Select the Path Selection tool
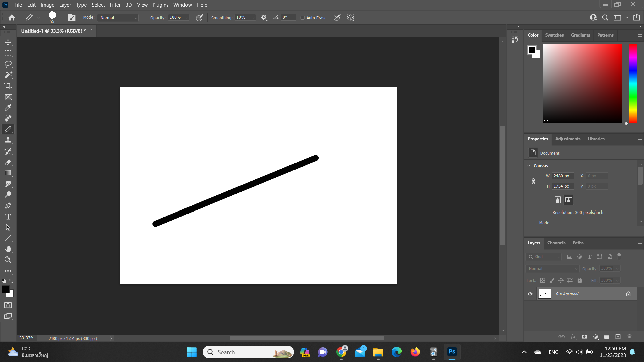This screenshot has width=644, height=362. click(8, 228)
